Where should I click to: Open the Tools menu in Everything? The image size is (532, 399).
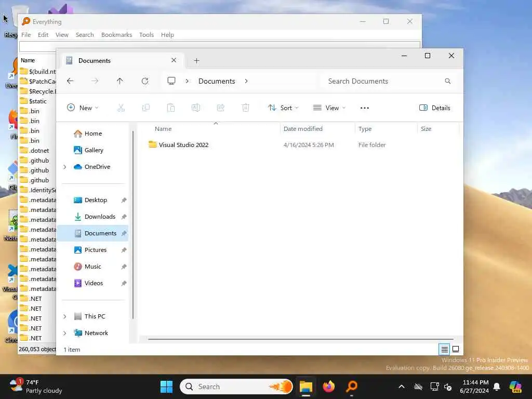(147, 35)
